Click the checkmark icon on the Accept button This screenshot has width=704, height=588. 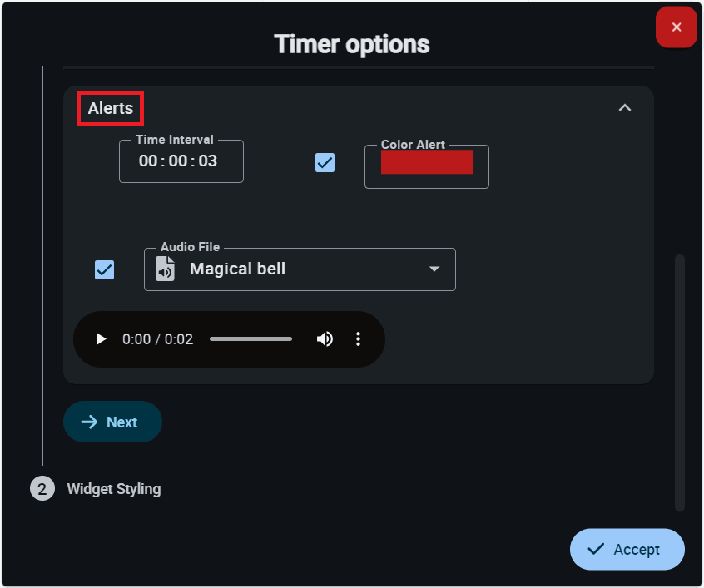point(596,549)
